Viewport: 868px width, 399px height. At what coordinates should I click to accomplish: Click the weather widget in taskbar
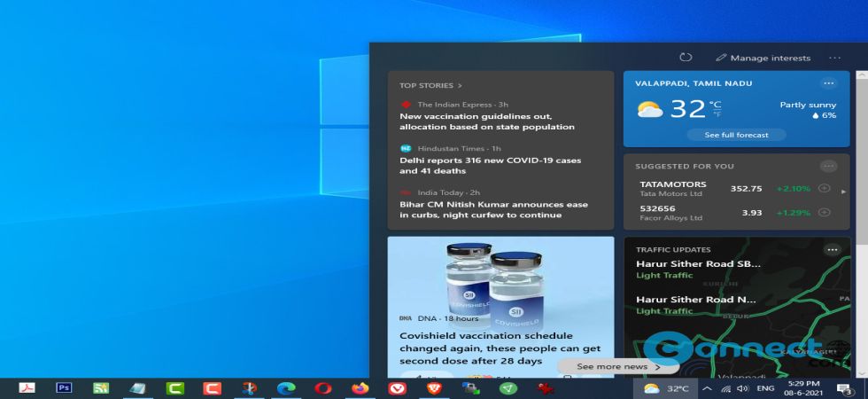click(x=666, y=388)
